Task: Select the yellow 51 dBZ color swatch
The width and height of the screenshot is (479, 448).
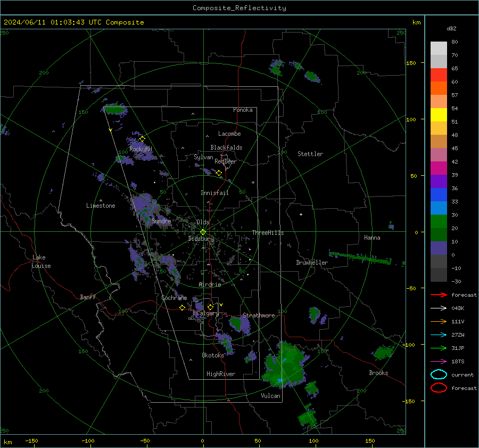Action: pyautogui.click(x=439, y=115)
